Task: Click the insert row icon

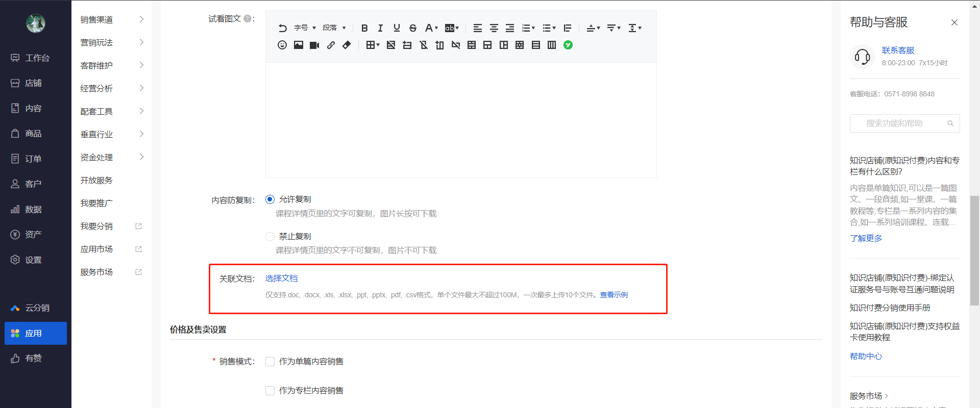Action: click(407, 45)
